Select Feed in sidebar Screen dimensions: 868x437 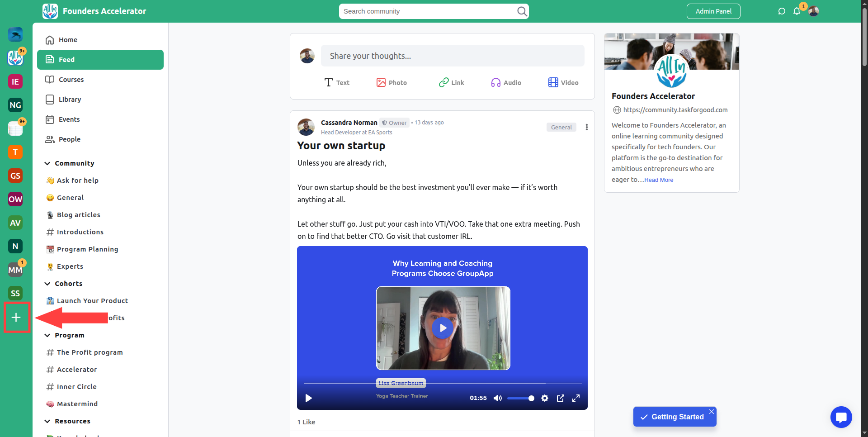pos(100,60)
